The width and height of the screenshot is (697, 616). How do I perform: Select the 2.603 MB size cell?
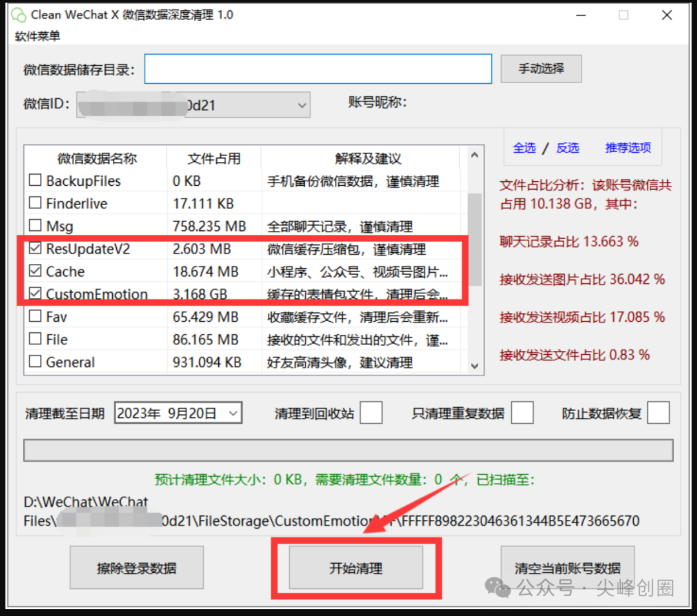[x=201, y=249]
